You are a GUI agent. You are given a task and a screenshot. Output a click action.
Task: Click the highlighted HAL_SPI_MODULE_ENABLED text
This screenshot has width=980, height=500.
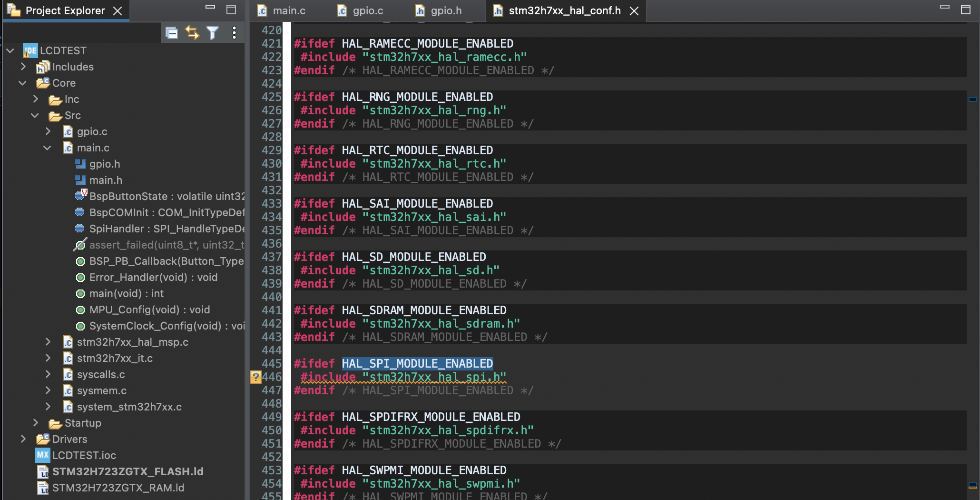(417, 364)
